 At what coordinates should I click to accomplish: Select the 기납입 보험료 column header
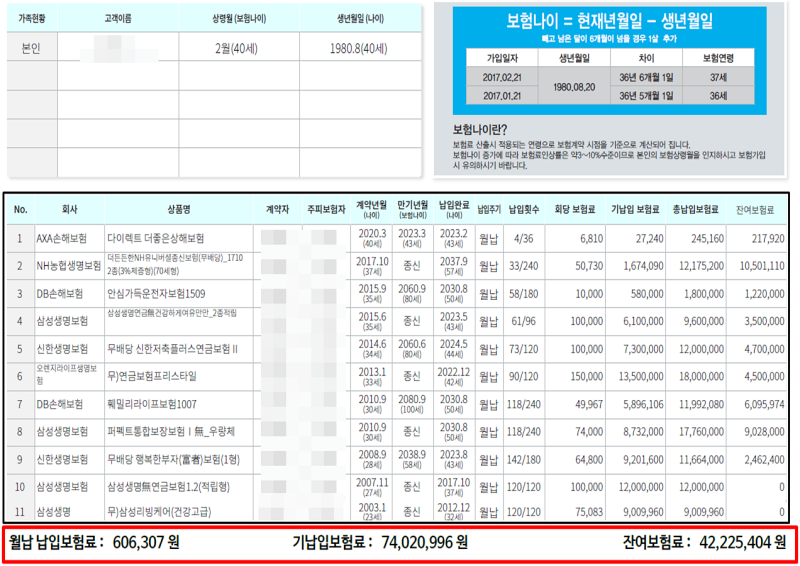(635, 209)
